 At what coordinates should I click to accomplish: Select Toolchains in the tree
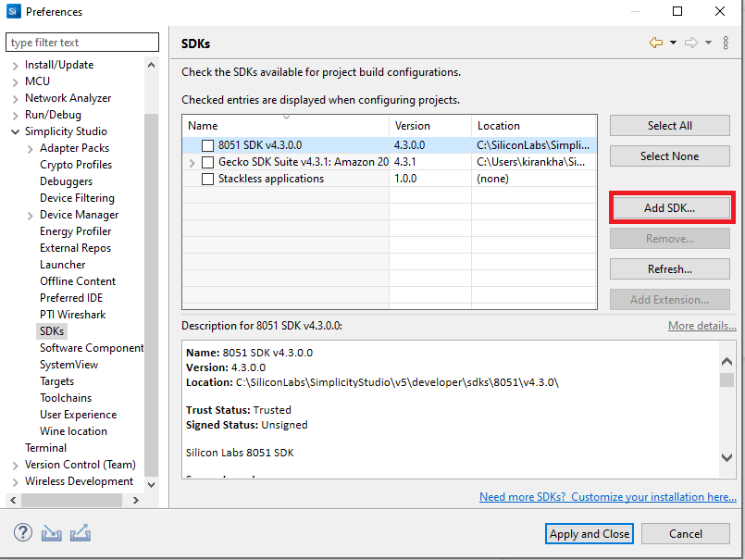[66, 398]
